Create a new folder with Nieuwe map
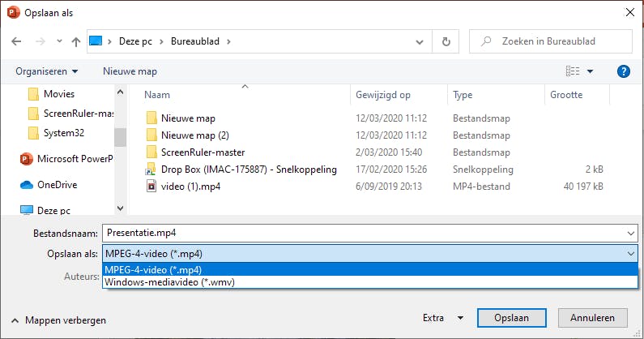The height and width of the screenshot is (339, 644). (x=130, y=71)
